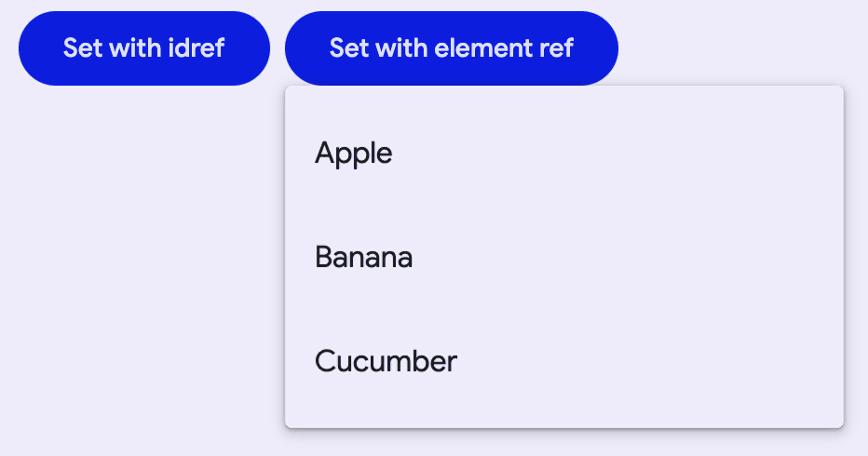Re-anchor the menu with element ref button
868x456 pixels.
click(451, 48)
